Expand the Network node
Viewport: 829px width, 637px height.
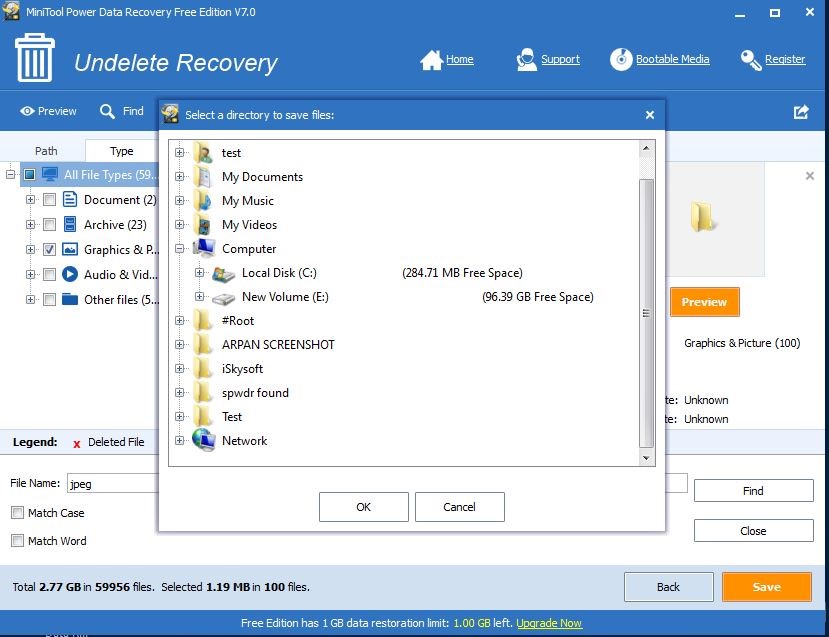(x=180, y=440)
